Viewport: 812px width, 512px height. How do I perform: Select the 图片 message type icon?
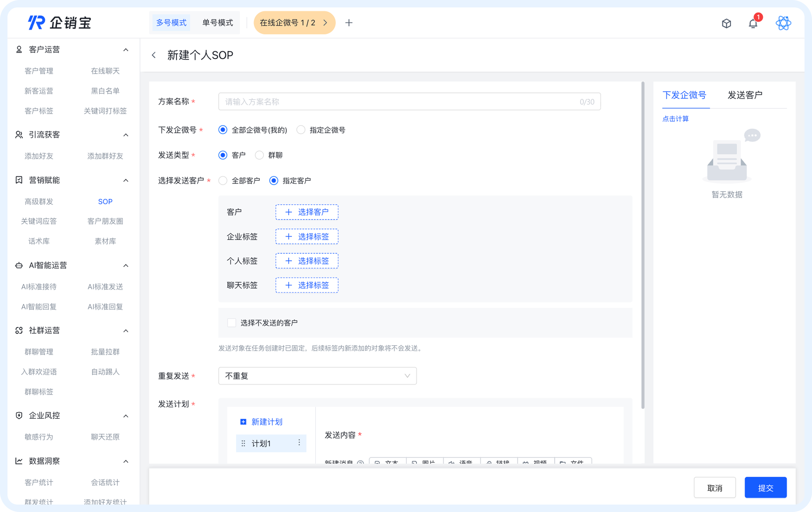(424, 463)
